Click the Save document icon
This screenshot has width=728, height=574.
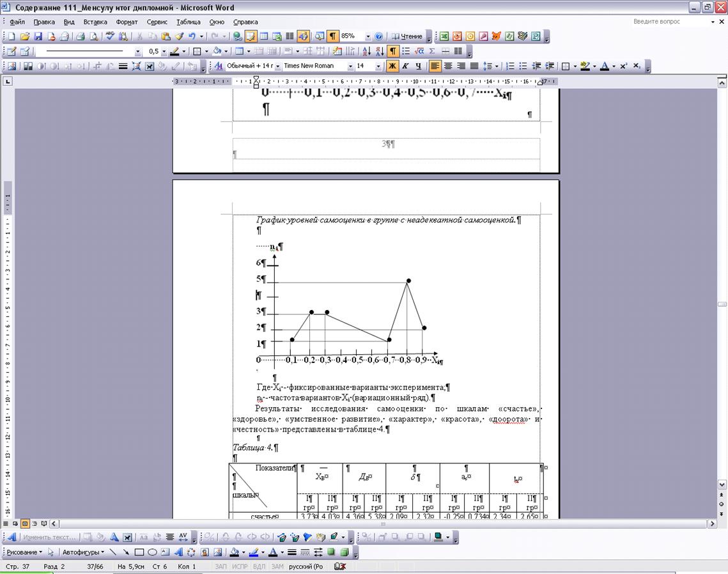tap(38, 36)
